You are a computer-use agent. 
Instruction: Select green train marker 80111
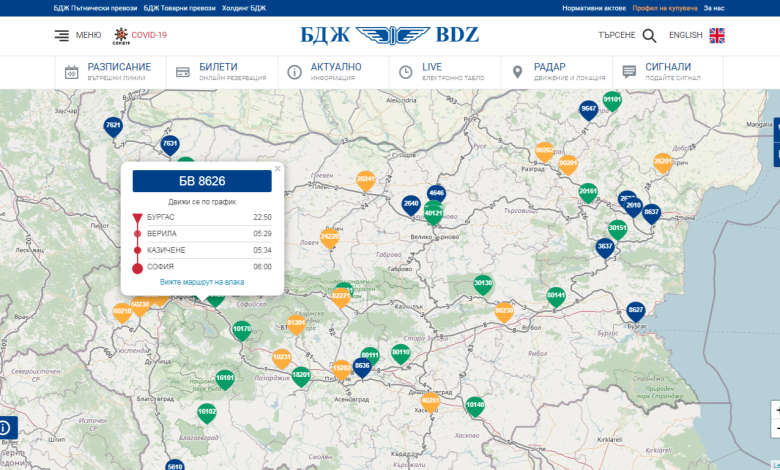coord(370,354)
